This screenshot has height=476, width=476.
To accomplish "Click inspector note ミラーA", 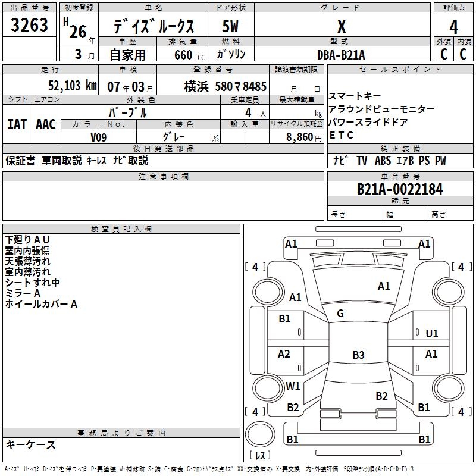I will click(23, 293).
